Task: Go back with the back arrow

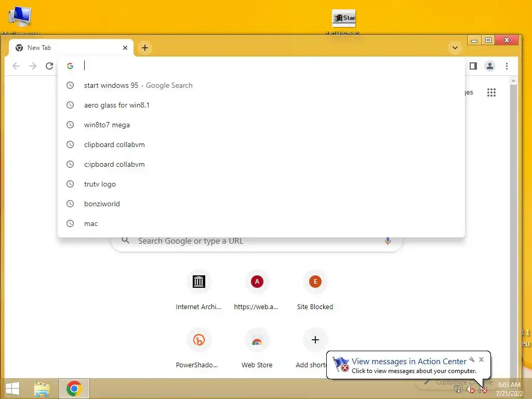Action: 16,66
